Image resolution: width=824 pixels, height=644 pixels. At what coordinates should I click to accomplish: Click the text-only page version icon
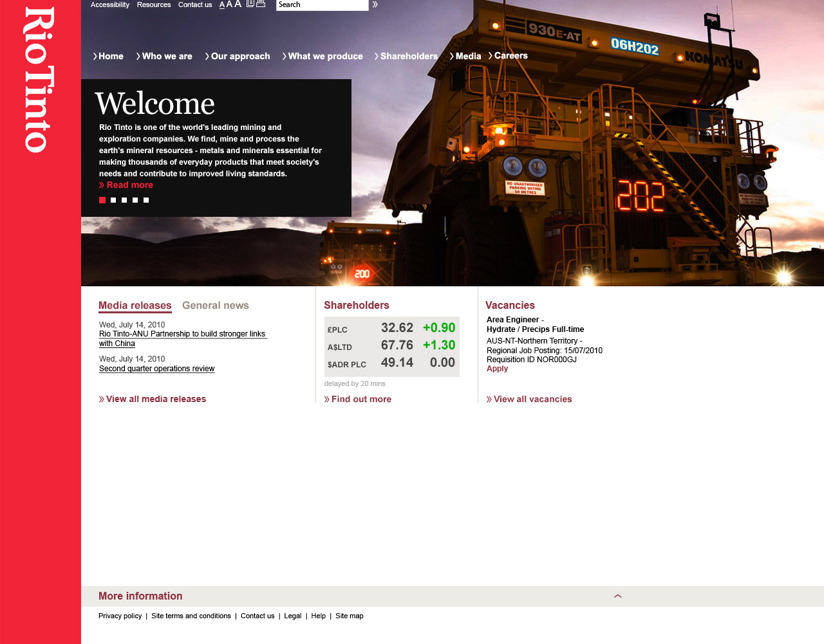coord(250,4)
